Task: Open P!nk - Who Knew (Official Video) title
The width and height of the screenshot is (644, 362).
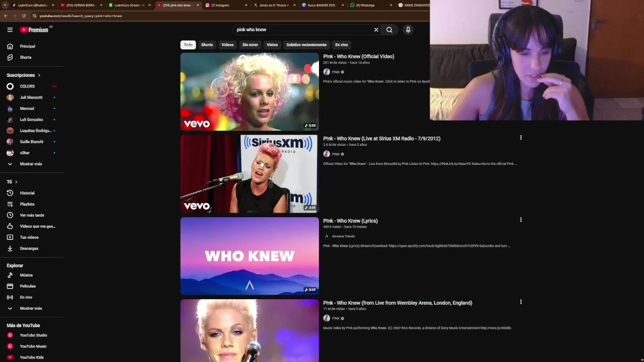Action: click(x=359, y=56)
